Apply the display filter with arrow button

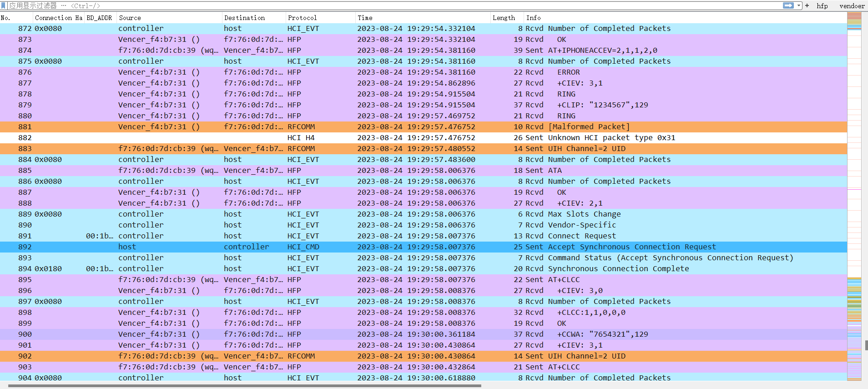(788, 5)
